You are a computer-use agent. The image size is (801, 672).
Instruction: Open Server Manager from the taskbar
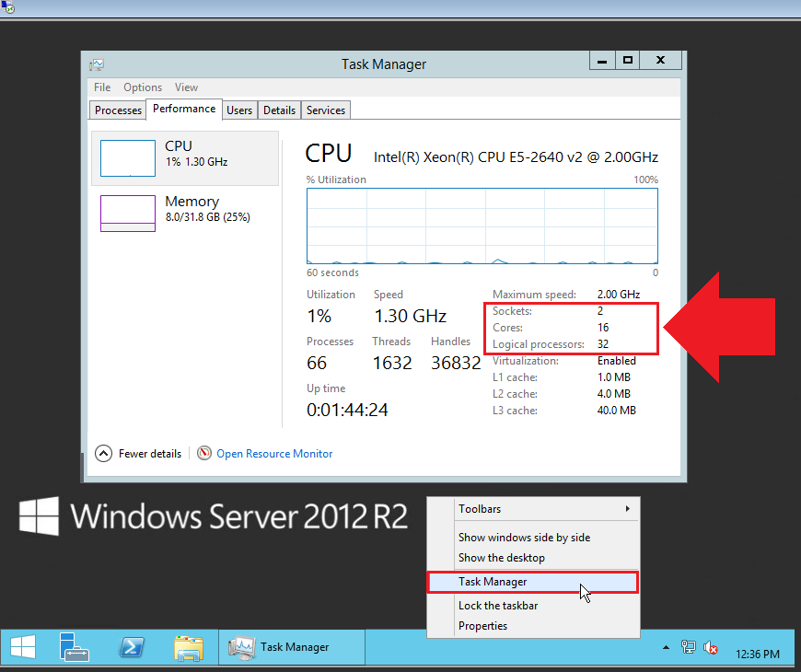point(74,647)
